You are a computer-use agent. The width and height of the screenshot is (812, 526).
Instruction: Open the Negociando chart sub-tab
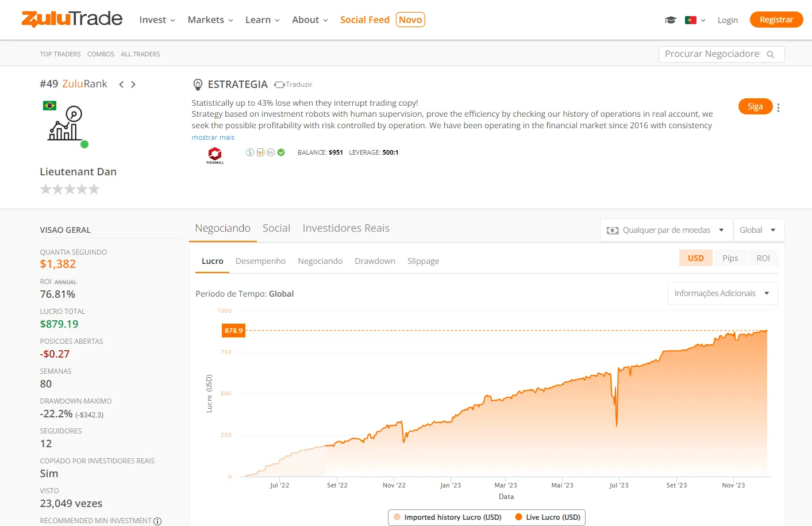pyautogui.click(x=320, y=261)
